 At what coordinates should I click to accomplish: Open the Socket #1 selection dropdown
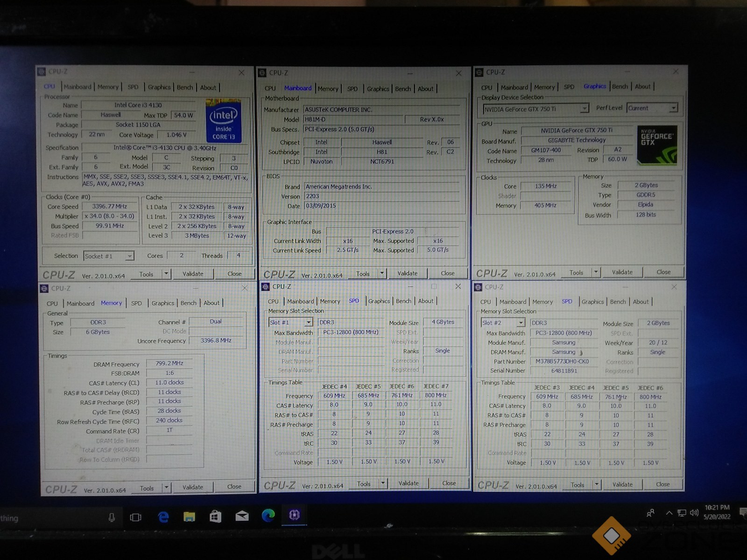(x=129, y=256)
